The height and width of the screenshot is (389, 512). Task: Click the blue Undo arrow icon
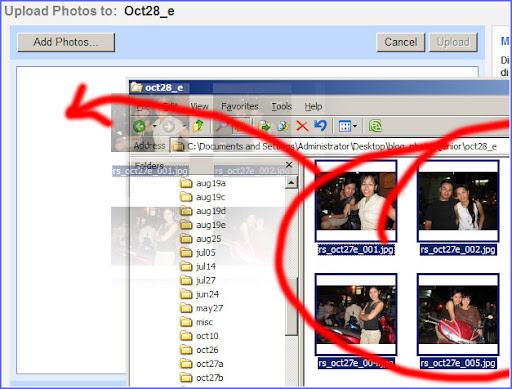(x=320, y=125)
